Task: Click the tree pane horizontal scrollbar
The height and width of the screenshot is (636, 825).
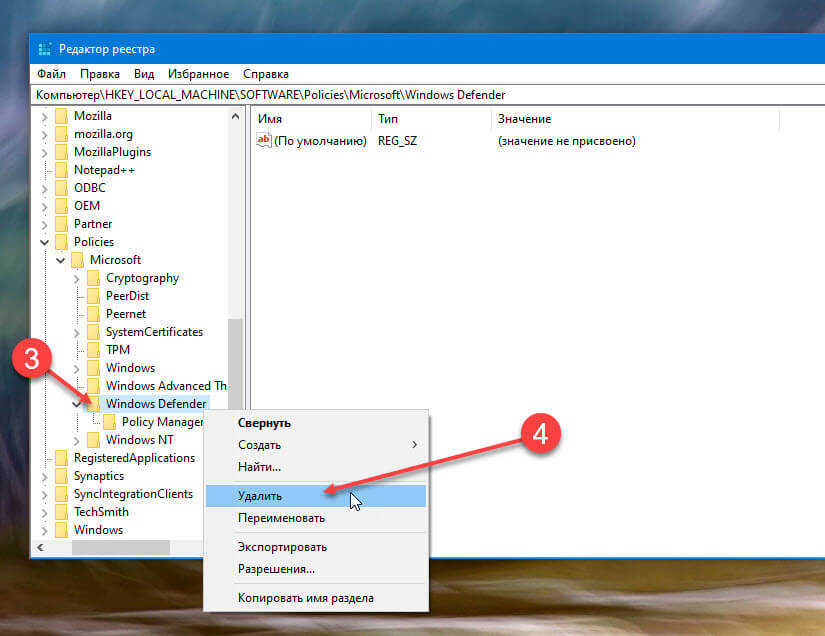Action: [x=130, y=547]
